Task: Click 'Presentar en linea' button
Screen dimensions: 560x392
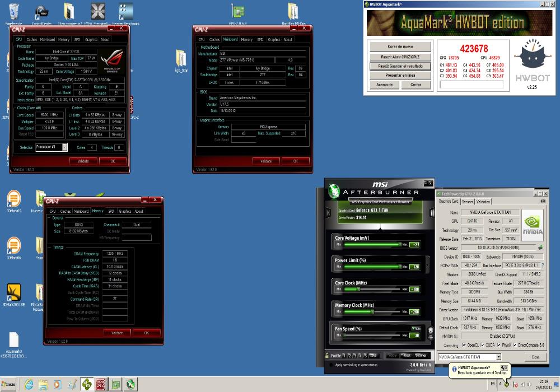Action: 400,76
